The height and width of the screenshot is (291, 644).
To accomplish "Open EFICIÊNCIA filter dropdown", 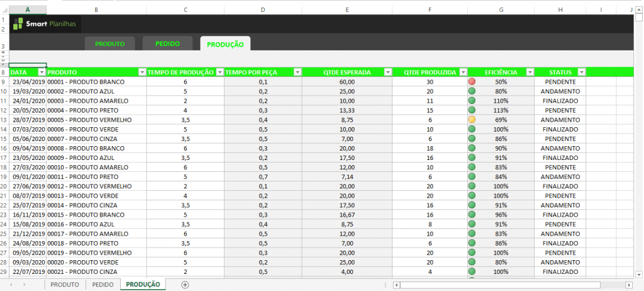I will click(530, 72).
